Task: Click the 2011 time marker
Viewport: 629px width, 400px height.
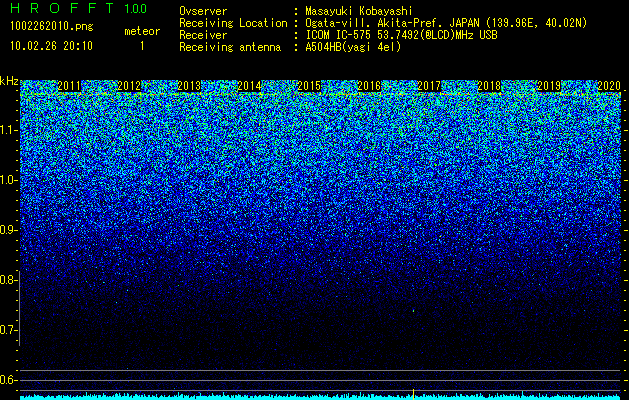Action: coord(69,86)
